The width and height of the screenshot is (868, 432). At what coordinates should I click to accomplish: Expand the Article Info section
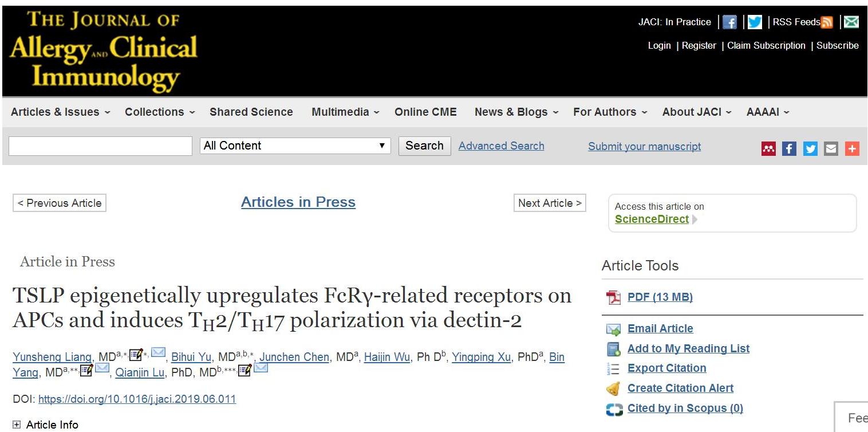point(17,425)
